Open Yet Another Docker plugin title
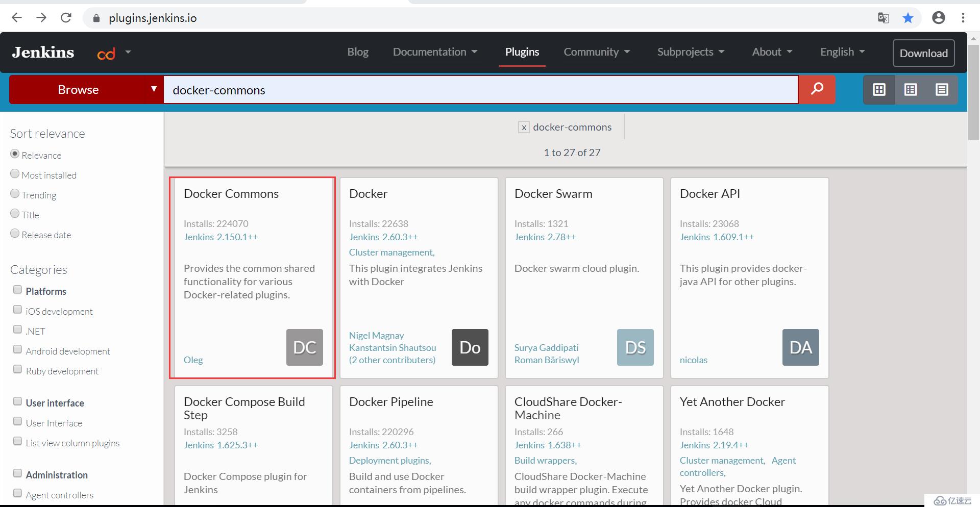 click(x=732, y=402)
